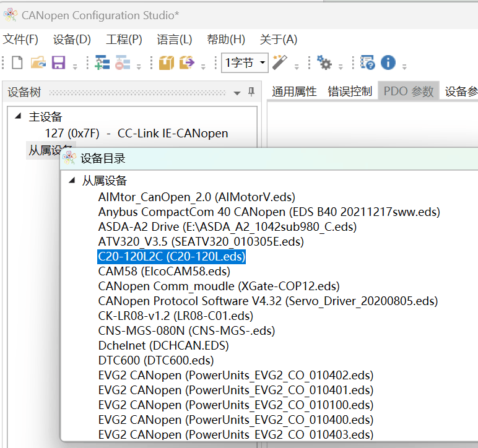Open toolbar overflow arrow after info icon
This screenshot has height=448, width=478.
pyautogui.click(x=404, y=66)
